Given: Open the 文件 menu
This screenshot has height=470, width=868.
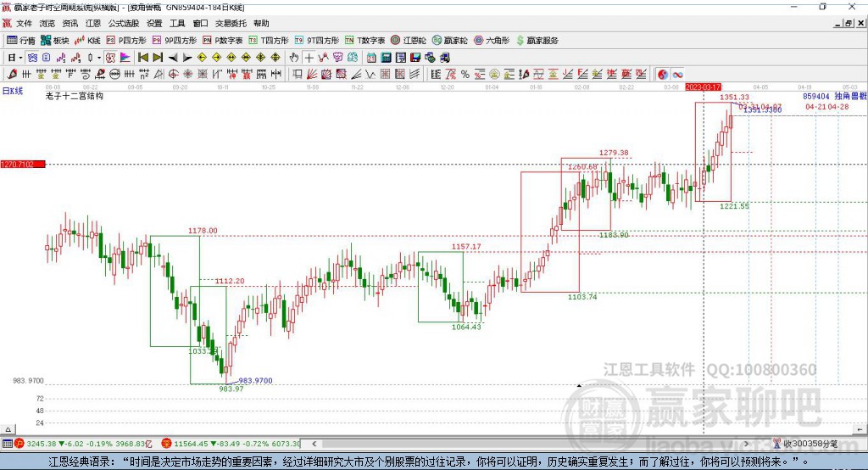Looking at the screenshot, I should (24, 23).
